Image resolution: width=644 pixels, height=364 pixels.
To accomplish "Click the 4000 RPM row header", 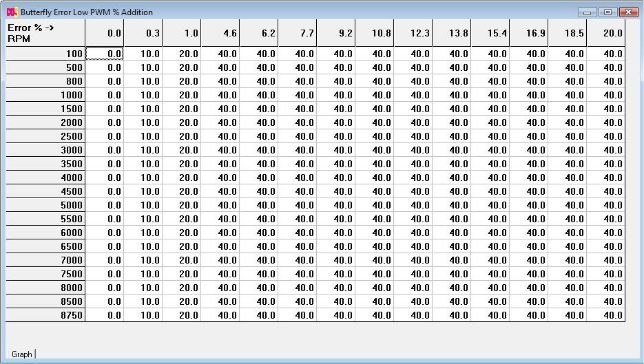I will click(45, 178).
